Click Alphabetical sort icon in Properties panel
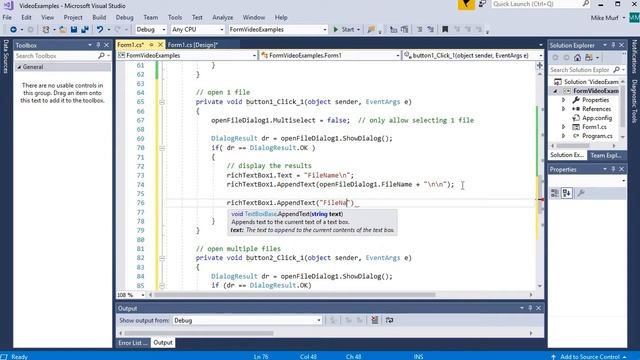The image size is (640, 360). (567, 193)
